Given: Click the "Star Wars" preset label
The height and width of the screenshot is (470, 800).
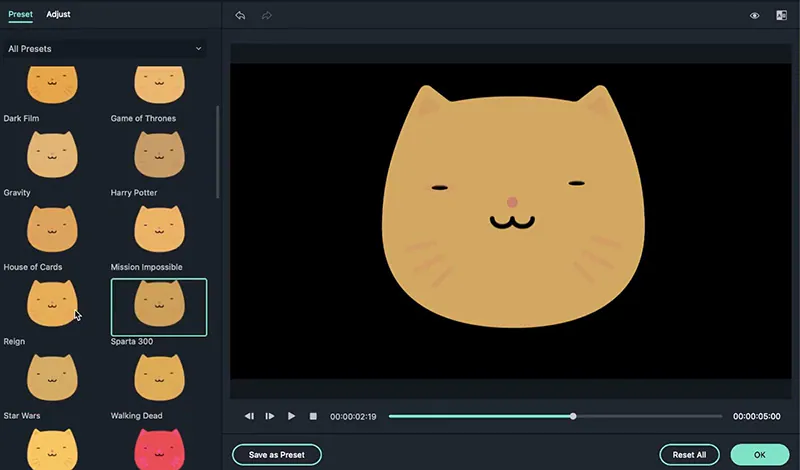Looking at the screenshot, I should point(21,416).
